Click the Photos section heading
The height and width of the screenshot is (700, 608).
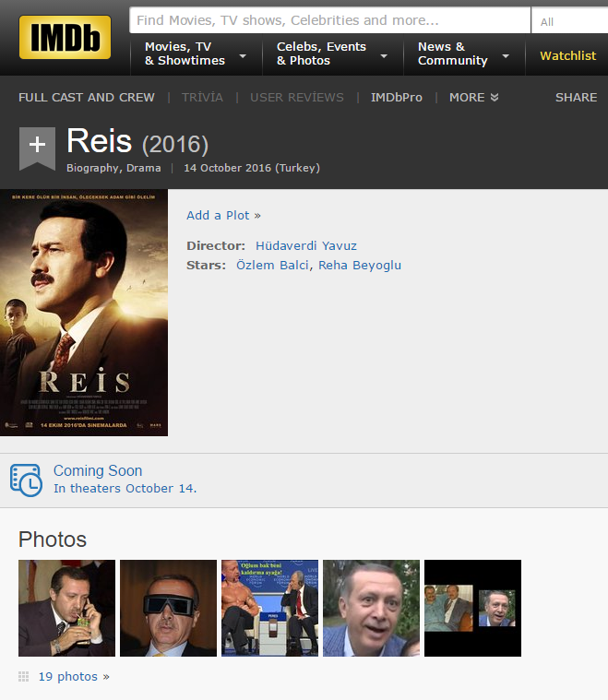point(53,540)
